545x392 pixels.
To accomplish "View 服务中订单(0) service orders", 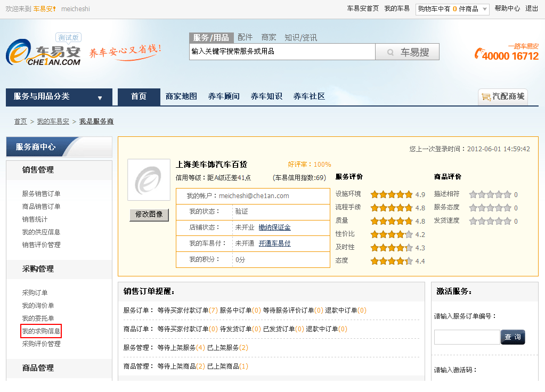I will 240,311.
